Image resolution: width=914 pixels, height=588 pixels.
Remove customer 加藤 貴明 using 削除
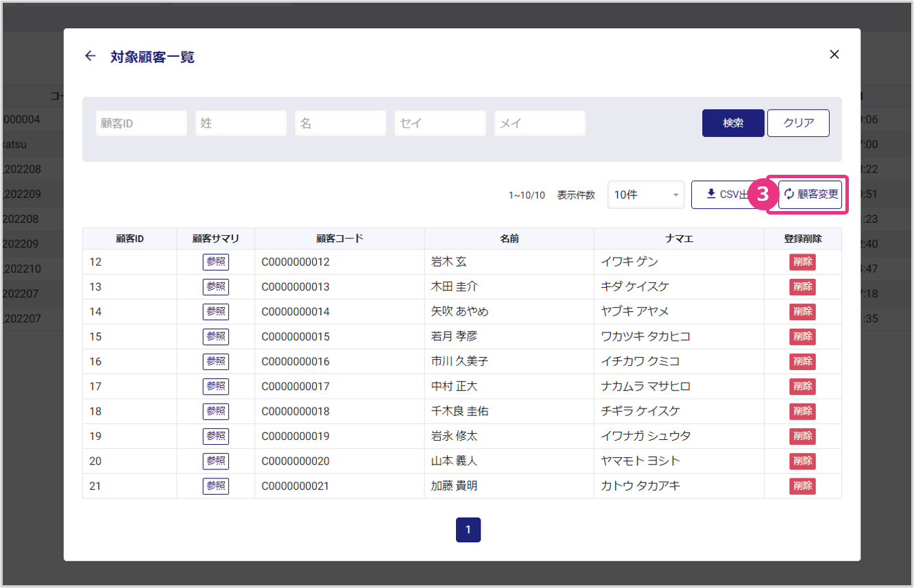(x=802, y=486)
